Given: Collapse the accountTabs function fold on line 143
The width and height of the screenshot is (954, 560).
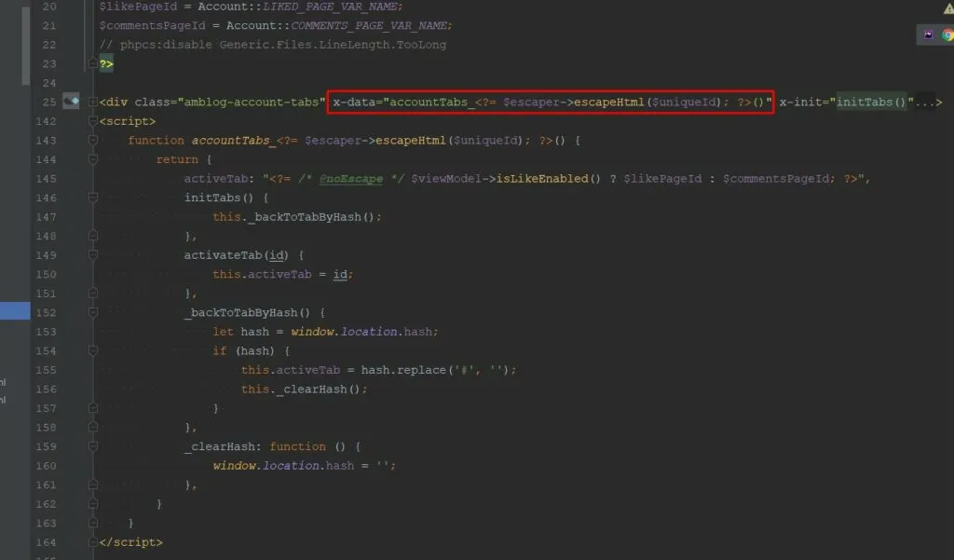Looking at the screenshot, I should 92,141.
